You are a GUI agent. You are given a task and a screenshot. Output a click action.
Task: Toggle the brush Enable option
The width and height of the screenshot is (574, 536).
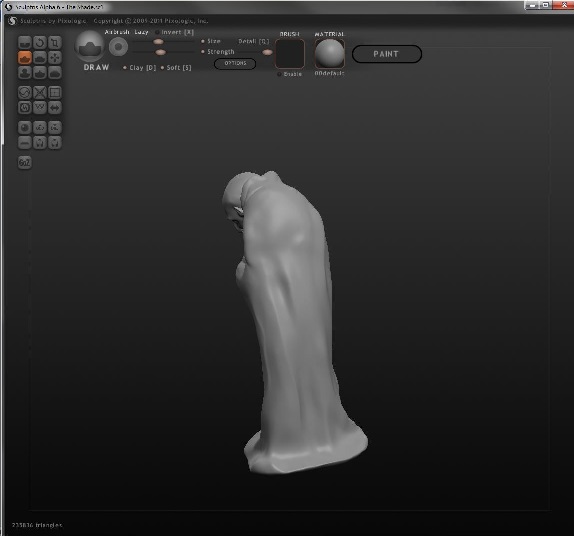(290, 74)
